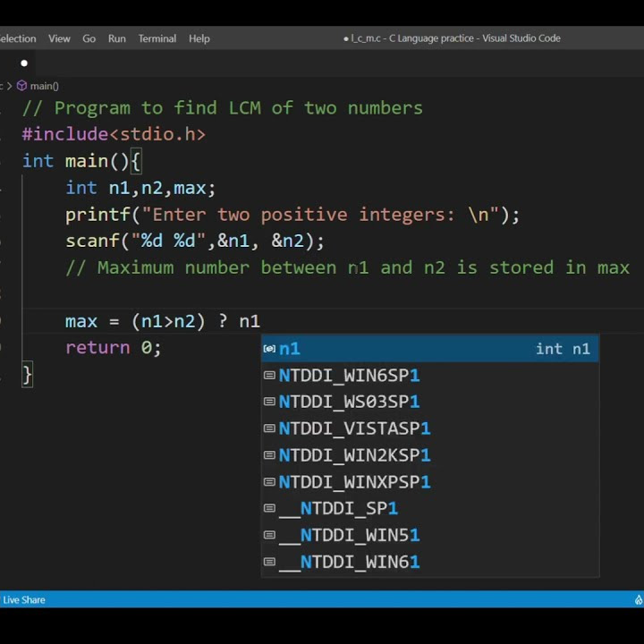The width and height of the screenshot is (644, 644).
Task: Click the macro icon beside NTDDI_WS03SP1
Action: pyautogui.click(x=269, y=402)
